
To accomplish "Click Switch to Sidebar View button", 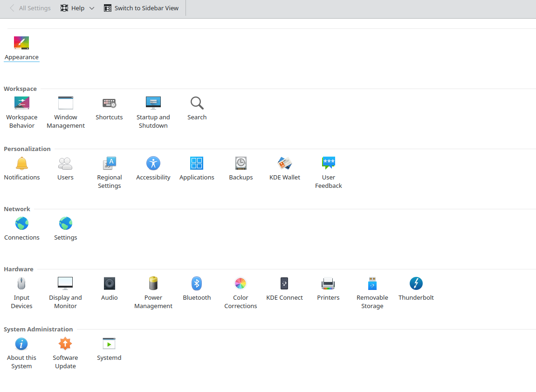I will click(141, 8).
